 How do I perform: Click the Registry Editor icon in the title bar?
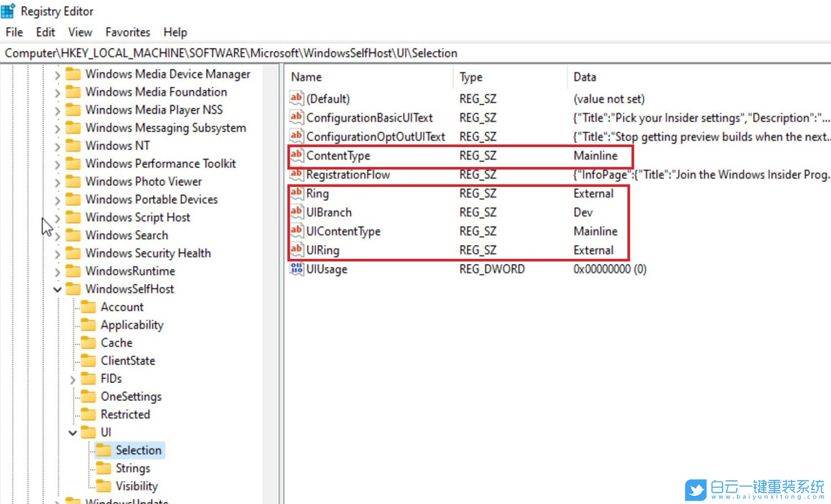point(8,10)
